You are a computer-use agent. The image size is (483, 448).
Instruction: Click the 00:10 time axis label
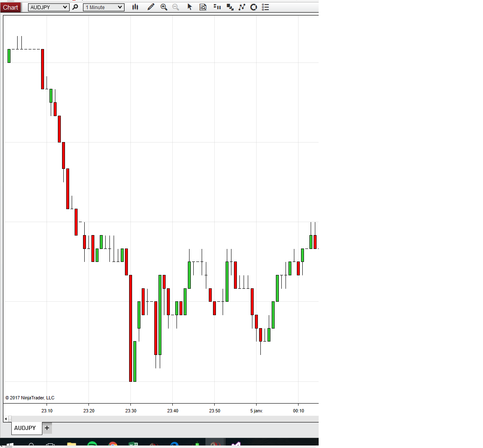[299, 411]
